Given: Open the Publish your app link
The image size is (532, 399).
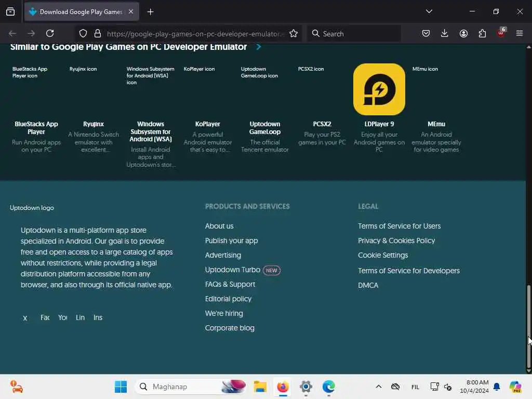Looking at the screenshot, I should coord(231,241).
